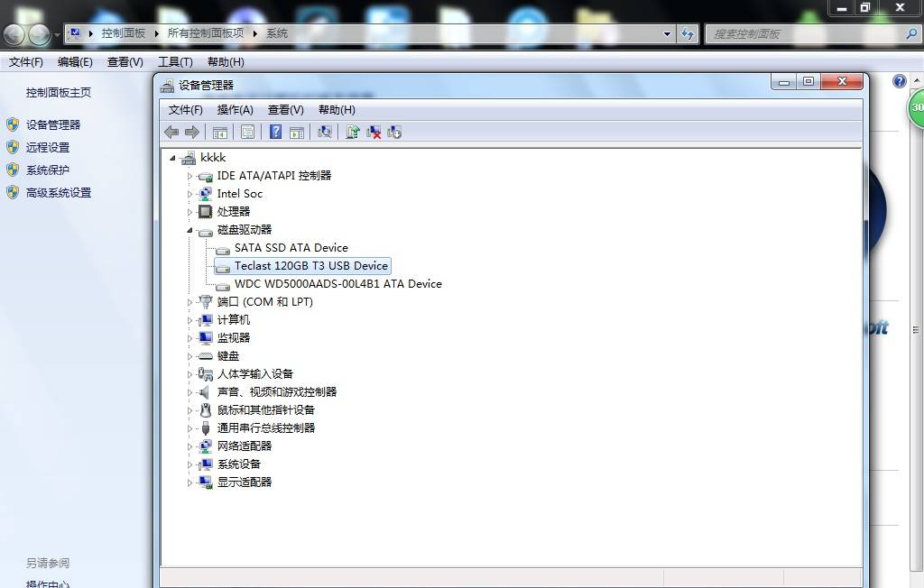
Task: Click the monitor (监视器) category icon
Action: [205, 337]
